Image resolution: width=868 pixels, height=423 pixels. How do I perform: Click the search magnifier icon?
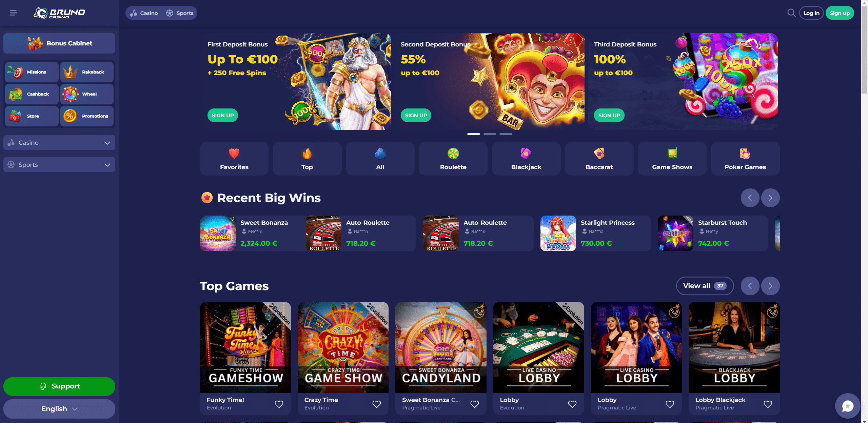coord(791,13)
